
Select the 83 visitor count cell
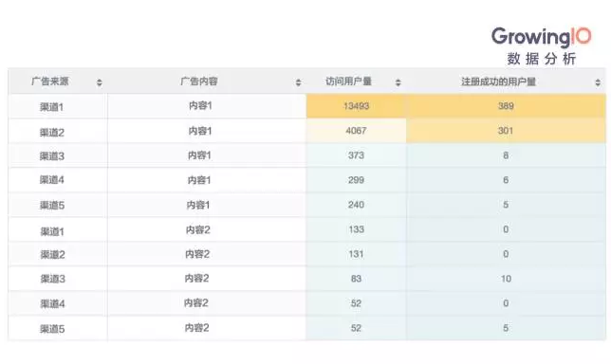(356, 279)
